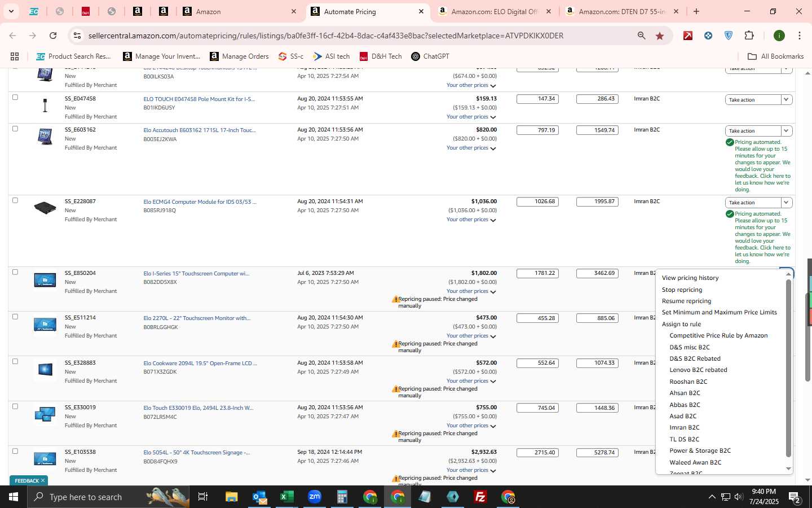Click the SS_E603162 product thumbnail
Screen dimensions: 812x508
(45, 137)
